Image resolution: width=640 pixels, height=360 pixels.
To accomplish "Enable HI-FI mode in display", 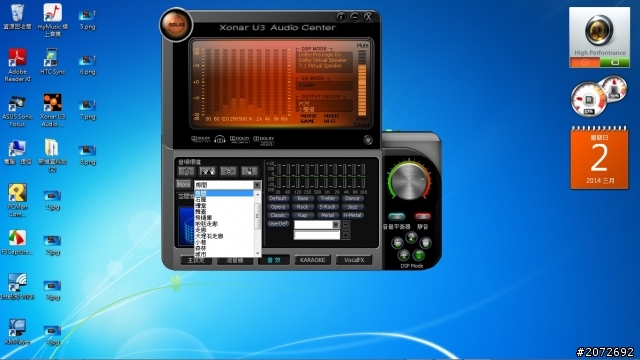I will coord(329,121).
